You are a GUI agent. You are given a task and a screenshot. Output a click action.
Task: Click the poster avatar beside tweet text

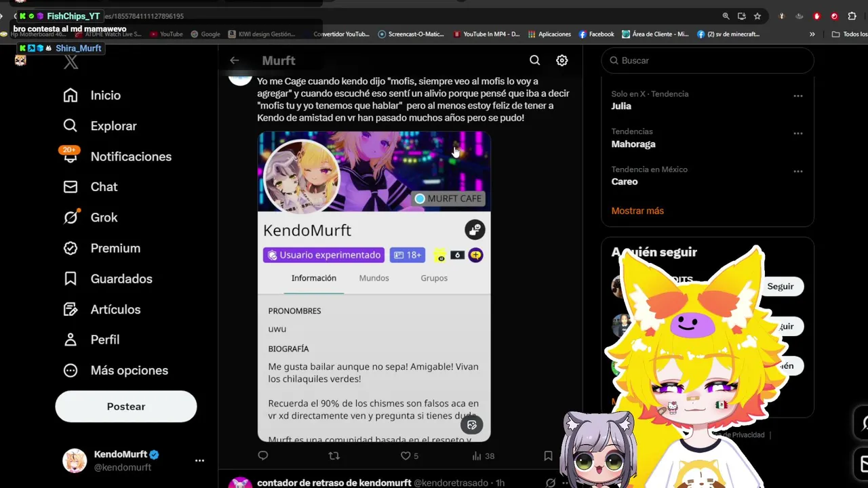point(240,79)
